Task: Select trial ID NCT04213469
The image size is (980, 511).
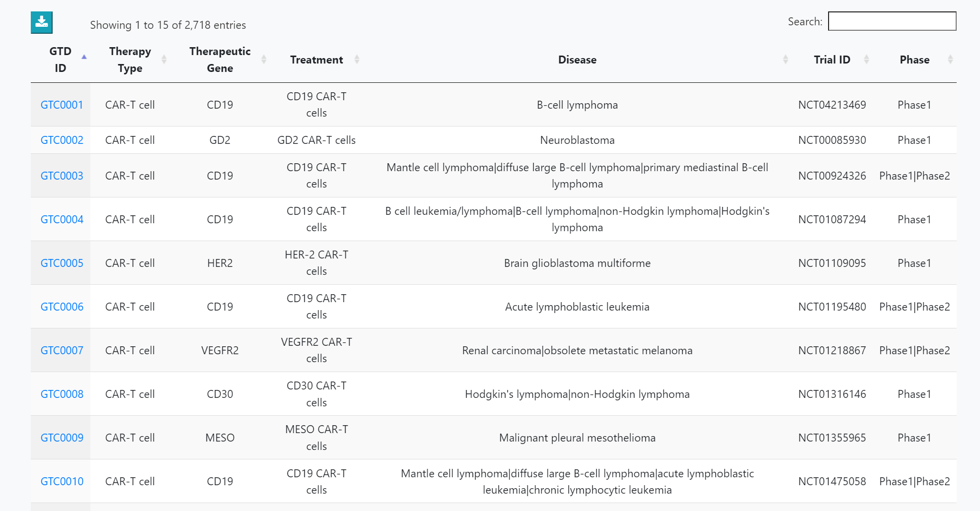Action: pyautogui.click(x=832, y=105)
